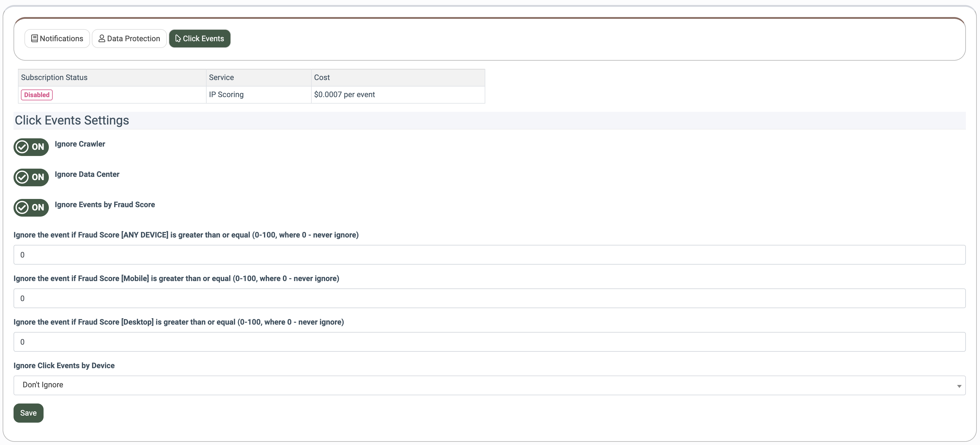
Task: Select the Click Events tab
Action: tap(200, 39)
